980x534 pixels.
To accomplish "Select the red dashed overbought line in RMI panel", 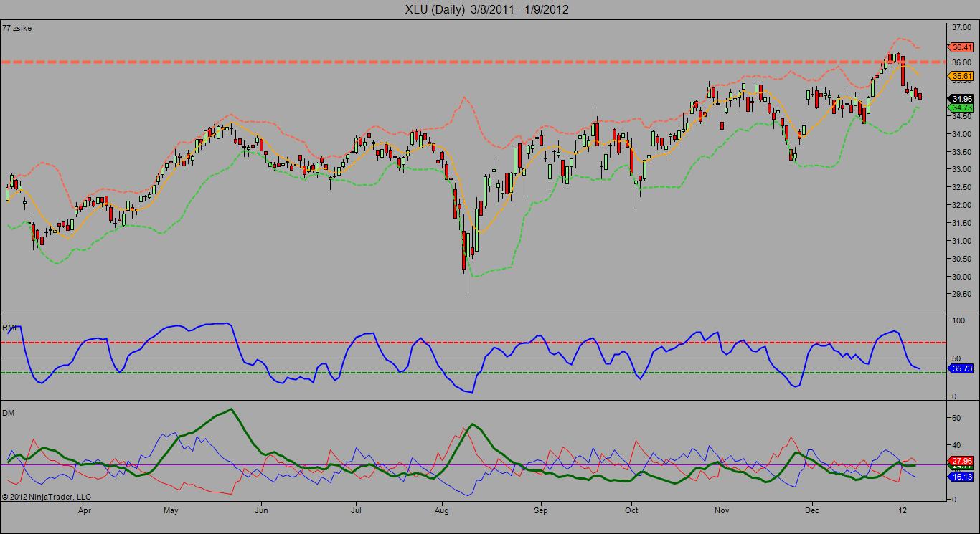I will (x=473, y=343).
